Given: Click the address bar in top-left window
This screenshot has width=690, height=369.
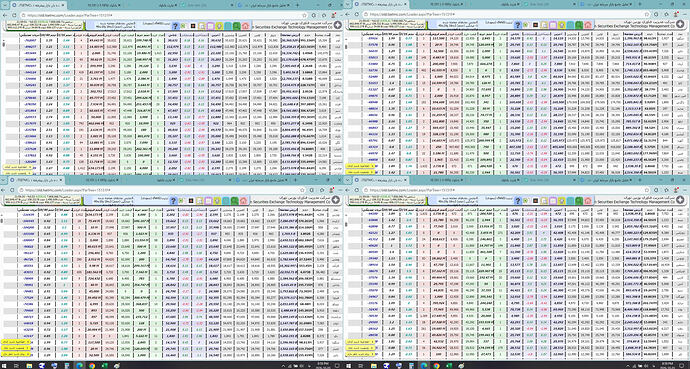Looking at the screenshot, I should [x=163, y=15].
